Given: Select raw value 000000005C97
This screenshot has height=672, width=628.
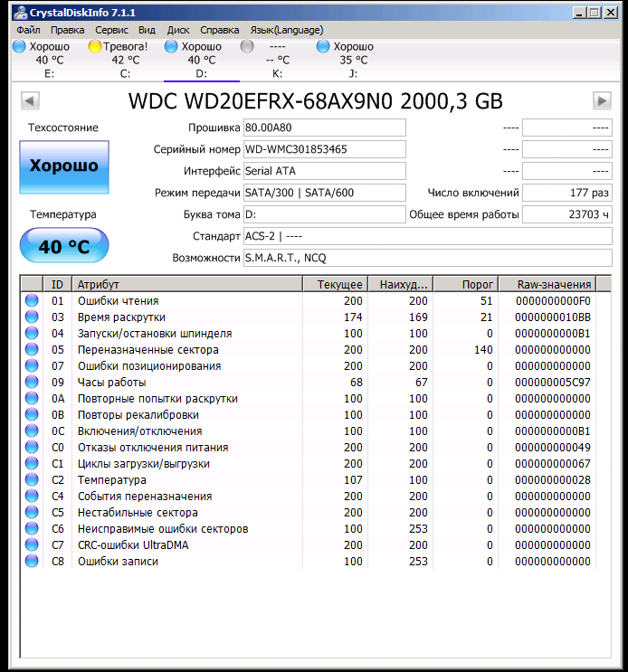Looking at the screenshot, I should pos(553,383).
